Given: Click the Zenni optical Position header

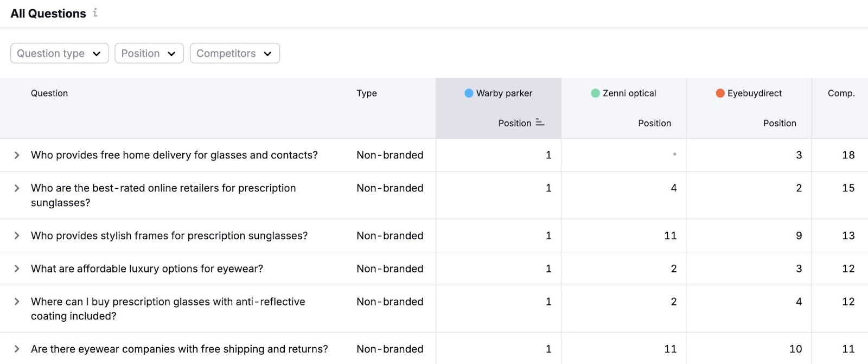Looking at the screenshot, I should pyautogui.click(x=654, y=123).
